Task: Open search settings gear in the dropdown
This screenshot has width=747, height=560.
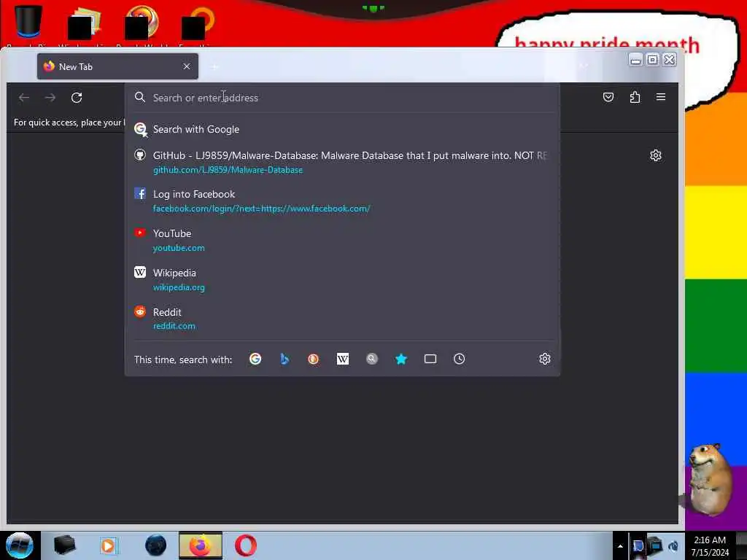Action: point(544,359)
